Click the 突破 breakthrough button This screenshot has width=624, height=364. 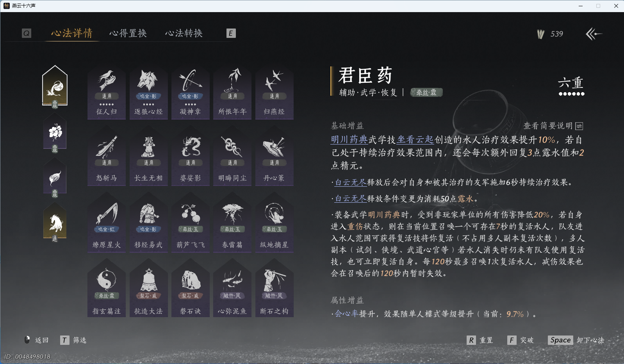point(521,340)
